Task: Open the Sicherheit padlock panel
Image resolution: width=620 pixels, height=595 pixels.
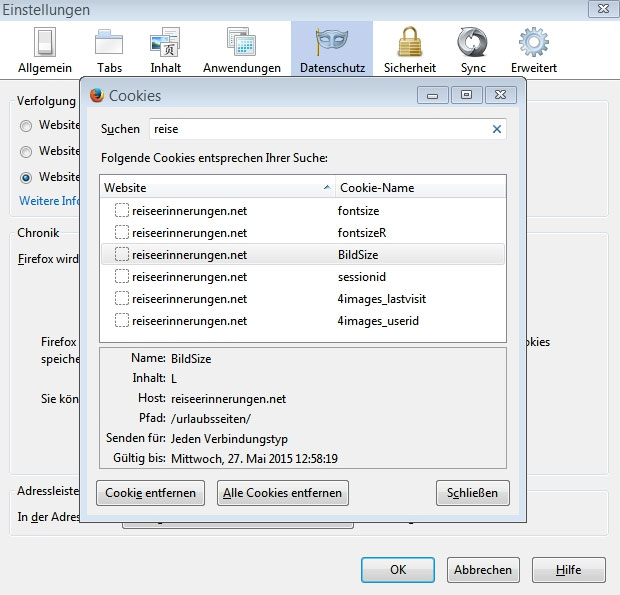Action: [409, 49]
